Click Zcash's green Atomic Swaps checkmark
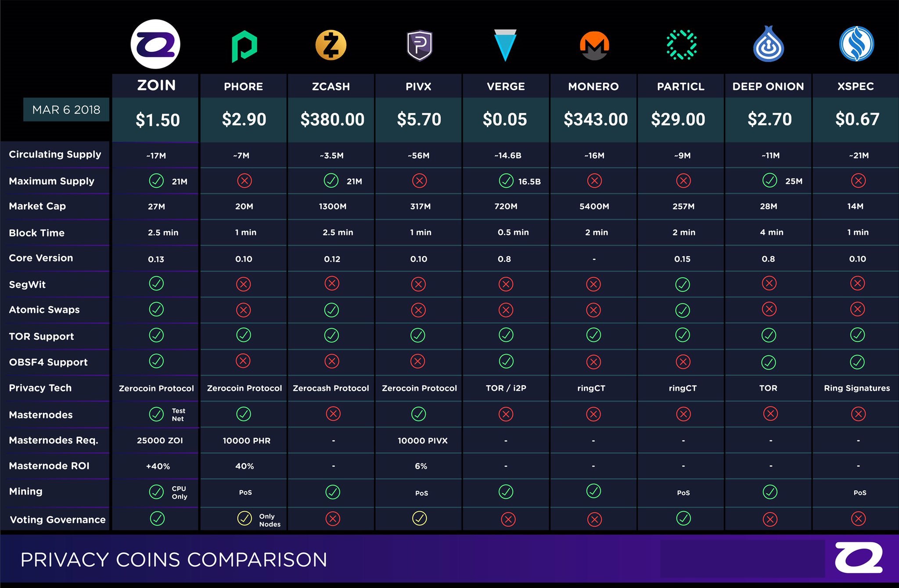This screenshot has height=588, width=899. (331, 310)
